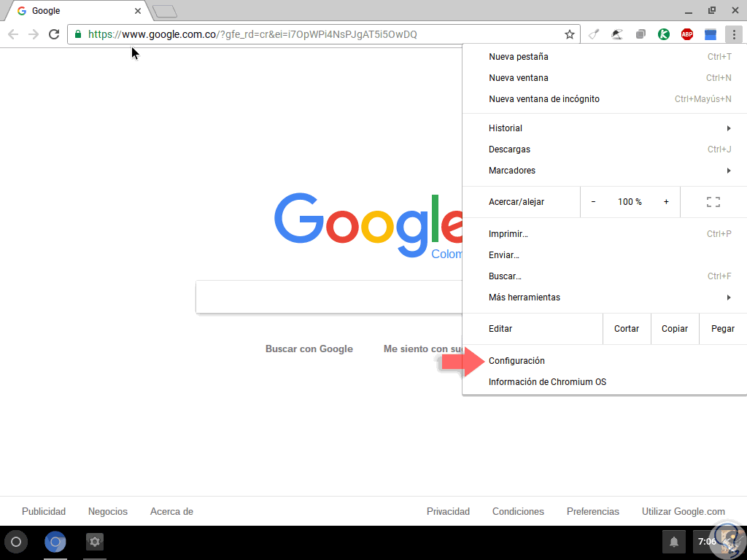Open the launcher circle in the shelf

16,542
